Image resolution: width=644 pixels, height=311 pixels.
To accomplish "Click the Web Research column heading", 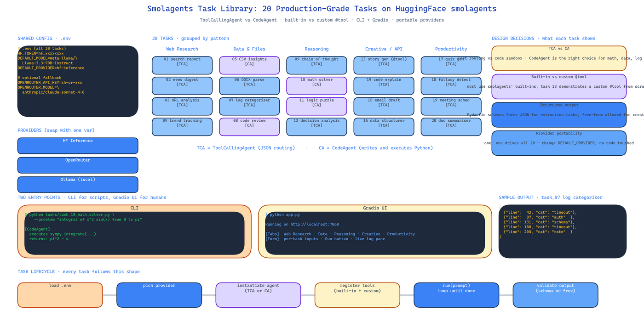I will pos(182,49).
